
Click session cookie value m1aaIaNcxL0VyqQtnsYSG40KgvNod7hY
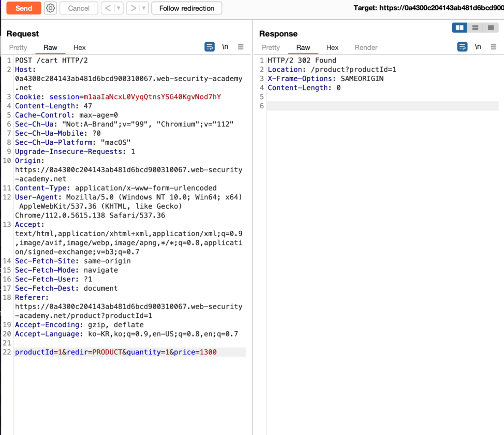coord(153,97)
